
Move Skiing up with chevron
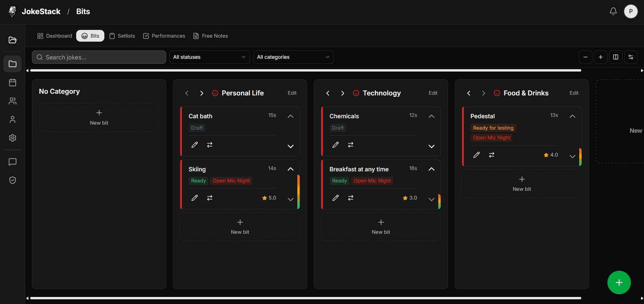[x=291, y=169]
